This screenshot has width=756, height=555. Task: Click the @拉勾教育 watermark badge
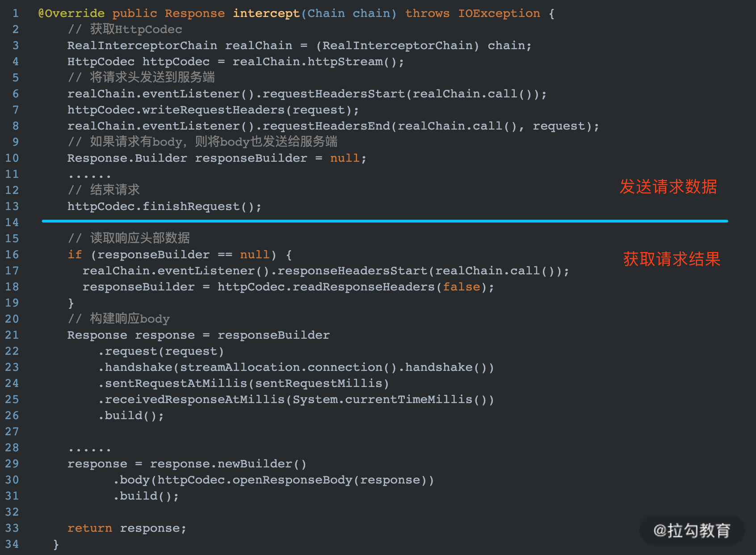point(692,530)
